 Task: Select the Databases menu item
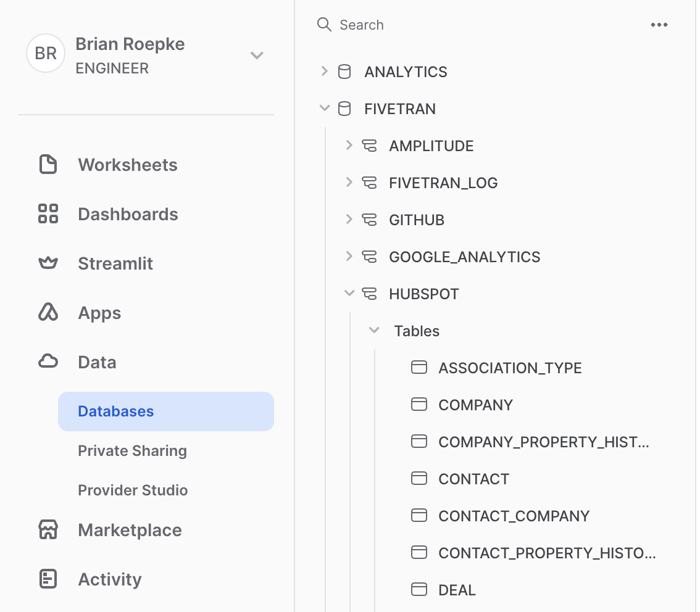point(115,411)
